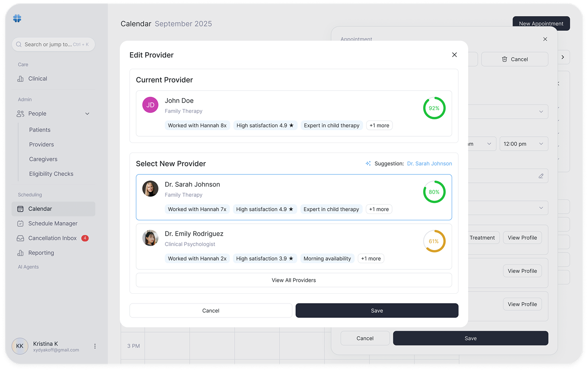Click the clover app logo in the sidebar
Screen dimensions: 588x371
click(17, 18)
